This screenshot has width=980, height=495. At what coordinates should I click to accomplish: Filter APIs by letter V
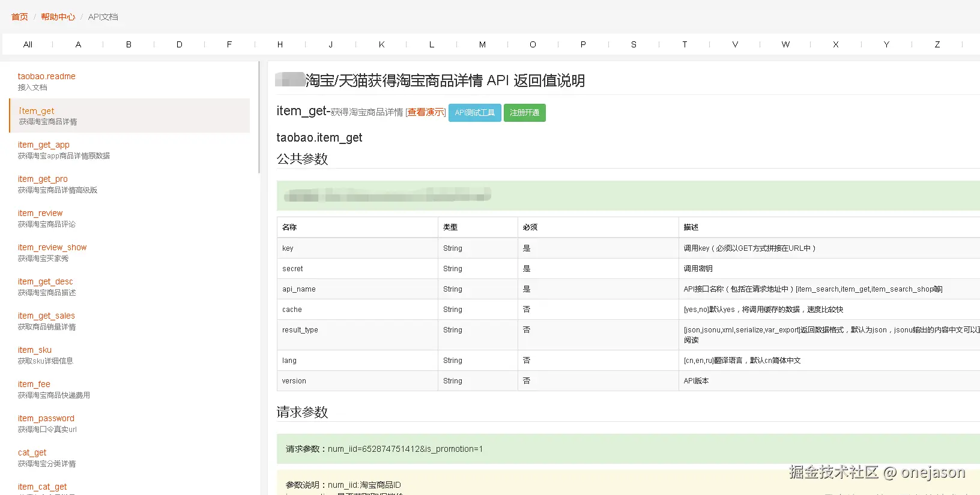click(735, 44)
